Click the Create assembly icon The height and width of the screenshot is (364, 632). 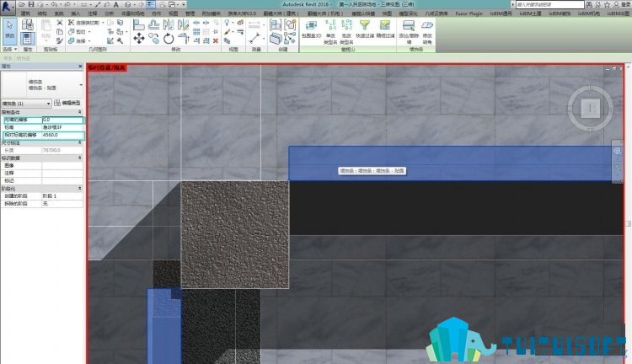(x=276, y=25)
